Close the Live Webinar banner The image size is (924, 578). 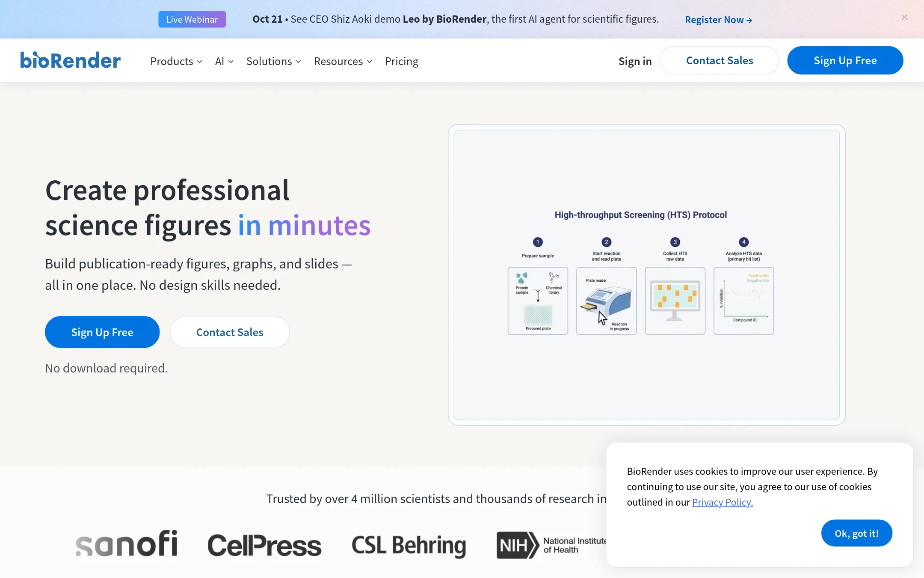[904, 18]
